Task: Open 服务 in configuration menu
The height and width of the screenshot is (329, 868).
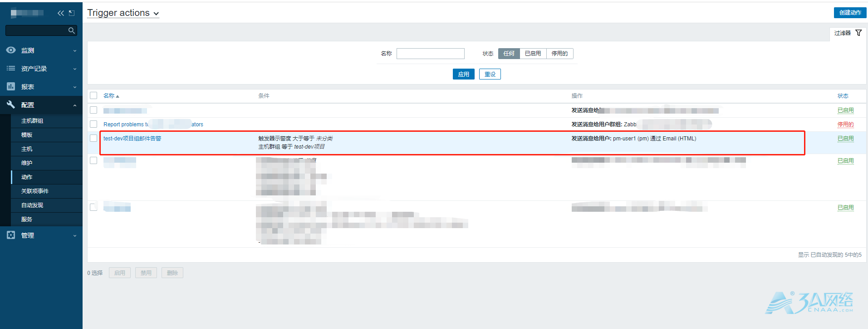Action: 27,219
